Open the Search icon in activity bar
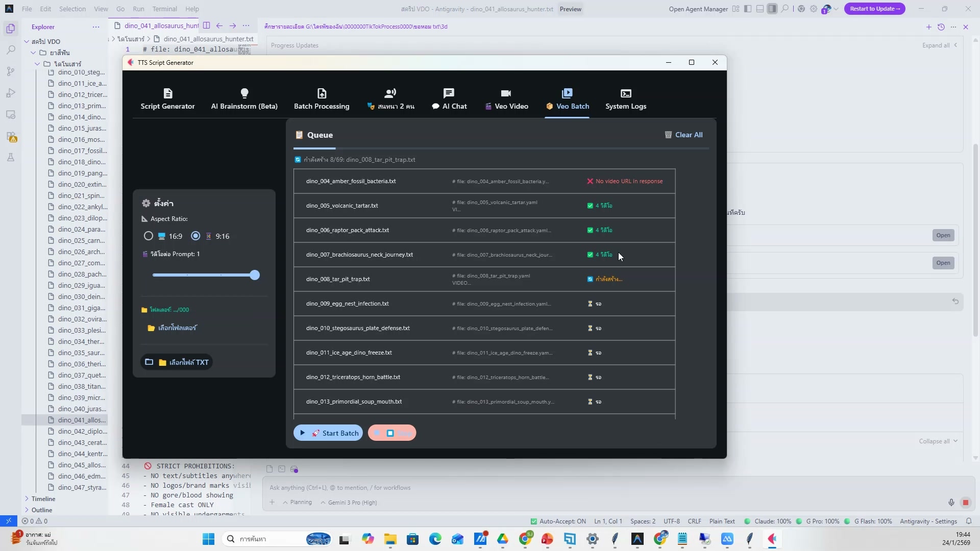The height and width of the screenshot is (551, 980). pyautogui.click(x=11, y=50)
